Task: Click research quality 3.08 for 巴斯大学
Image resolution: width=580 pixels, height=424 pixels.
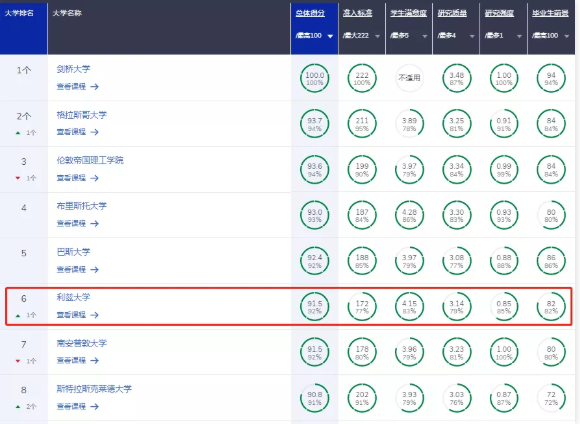Action: [456, 261]
